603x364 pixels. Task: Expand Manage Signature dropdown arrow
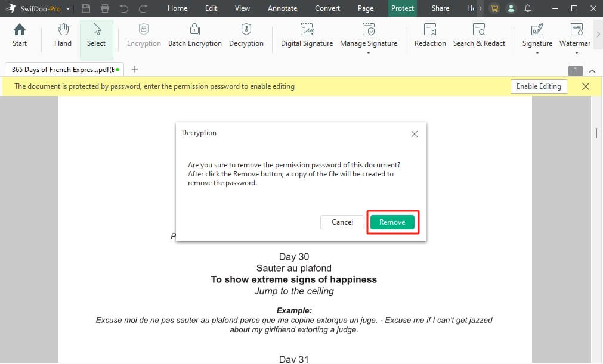[x=369, y=53]
